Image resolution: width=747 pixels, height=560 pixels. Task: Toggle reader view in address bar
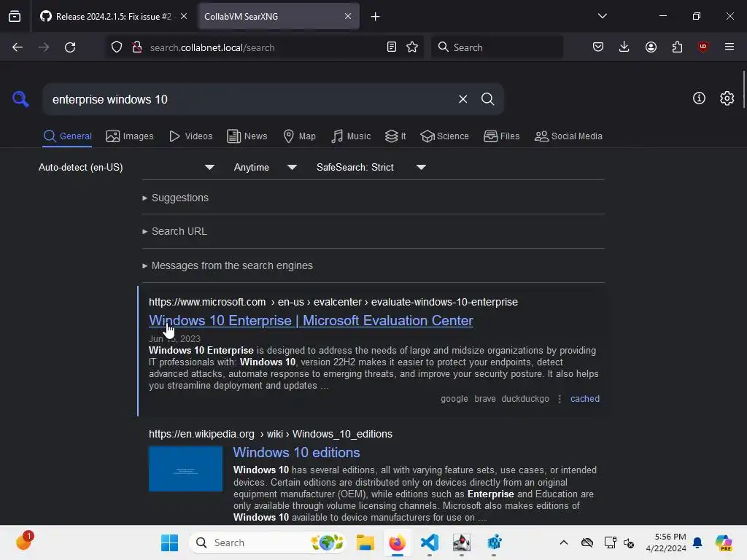(392, 47)
